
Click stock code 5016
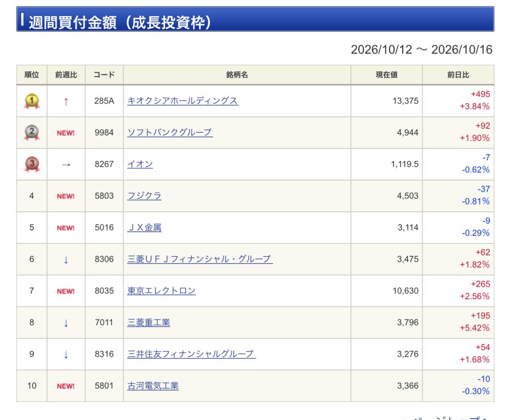pyautogui.click(x=104, y=227)
